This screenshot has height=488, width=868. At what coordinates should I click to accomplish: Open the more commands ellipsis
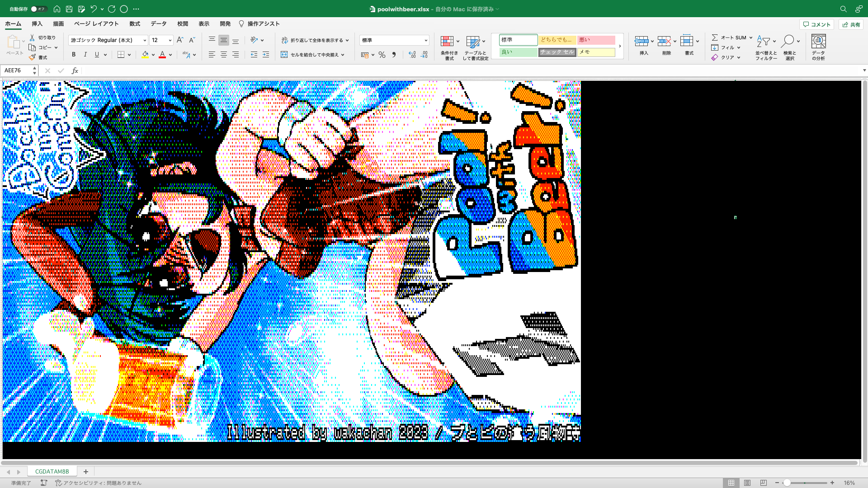136,9
